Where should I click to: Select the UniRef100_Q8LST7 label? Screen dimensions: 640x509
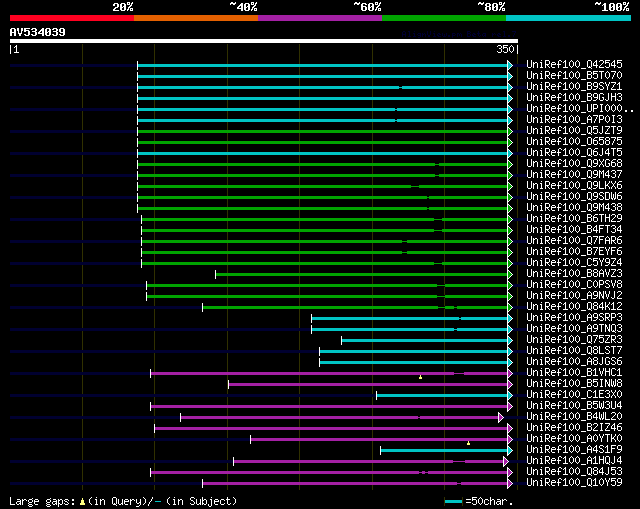(574, 351)
